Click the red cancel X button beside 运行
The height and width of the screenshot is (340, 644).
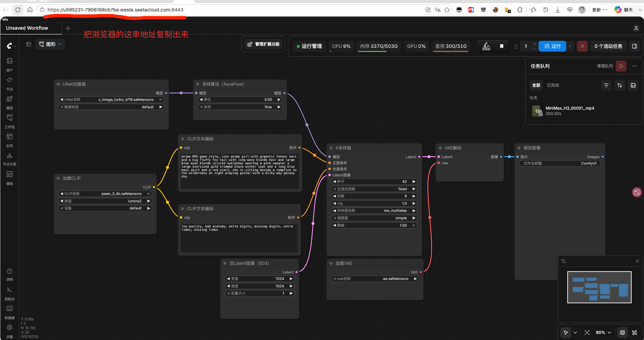(582, 46)
